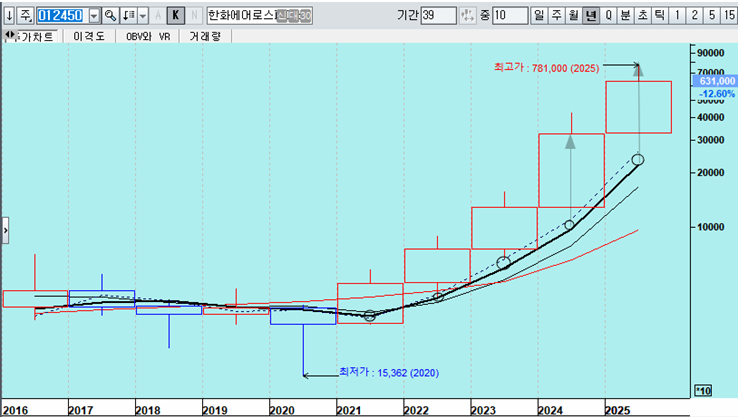Choose the 5 interval button

coord(712,16)
